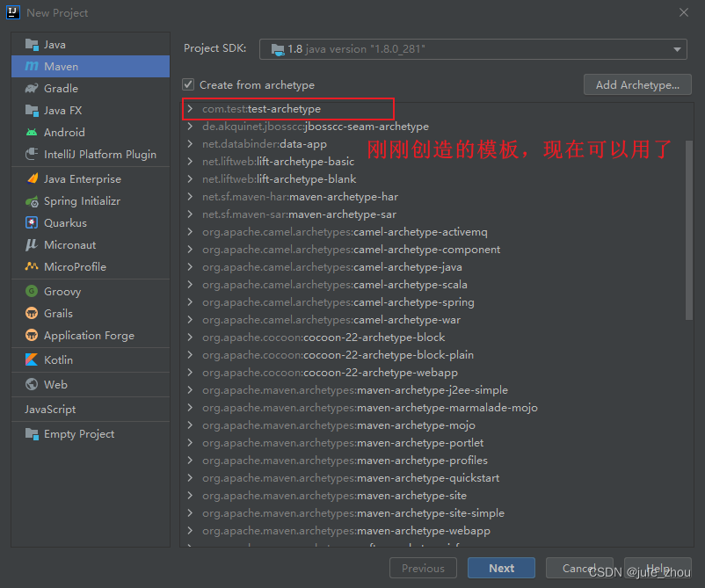Viewport: 705px width, 588px height.
Task: Select JavaScript project category
Action: [x=91, y=409]
